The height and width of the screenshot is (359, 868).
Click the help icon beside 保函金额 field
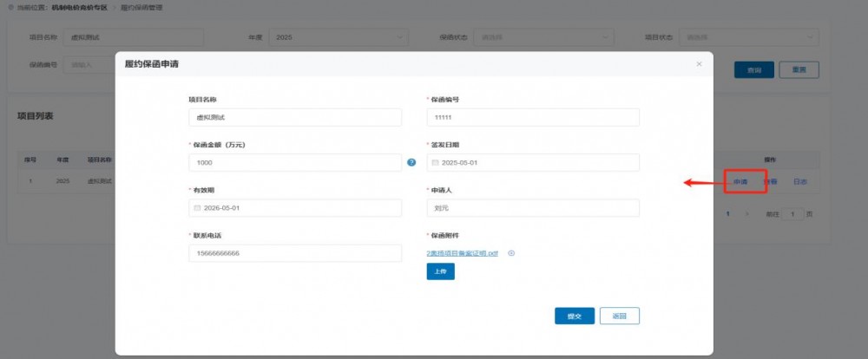pos(411,162)
